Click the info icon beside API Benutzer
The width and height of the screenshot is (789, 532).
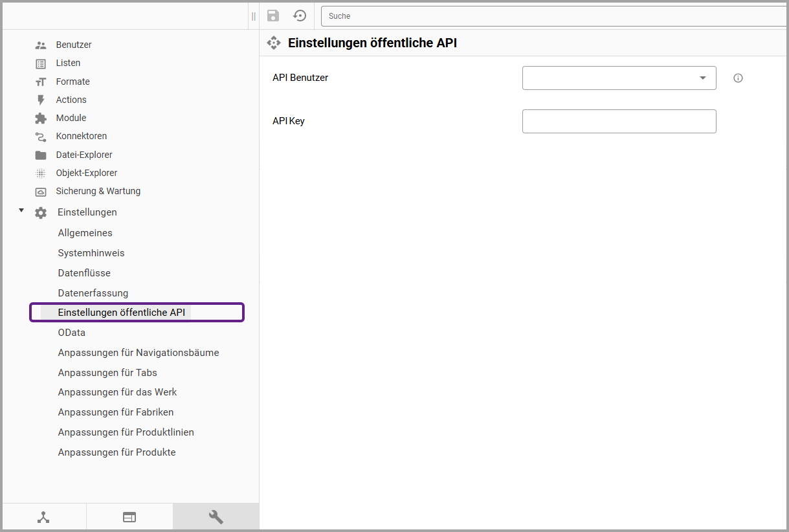pyautogui.click(x=738, y=78)
